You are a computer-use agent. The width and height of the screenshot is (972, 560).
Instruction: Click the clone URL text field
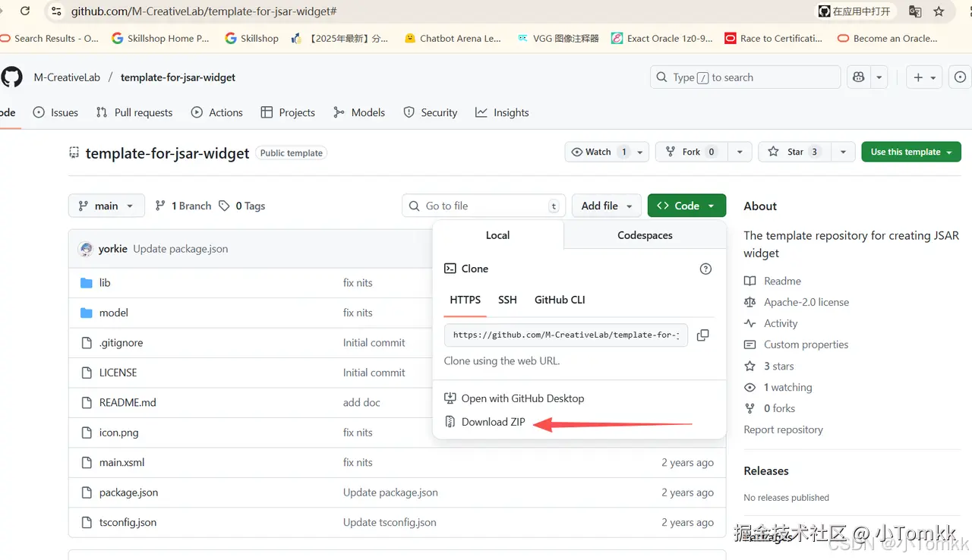(566, 335)
